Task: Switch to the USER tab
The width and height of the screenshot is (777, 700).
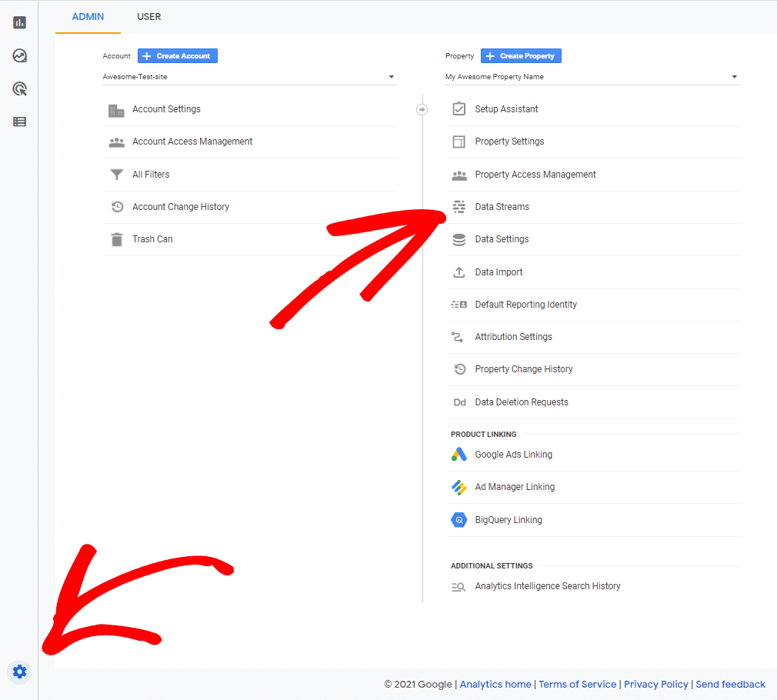Action: click(148, 17)
